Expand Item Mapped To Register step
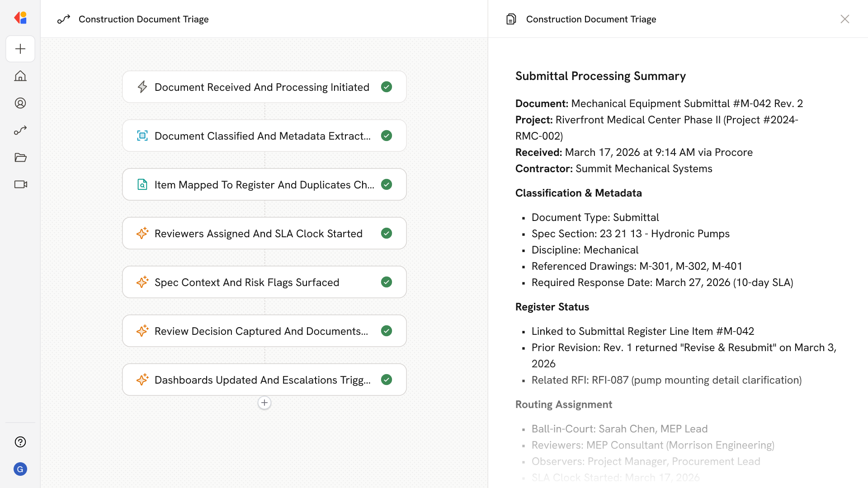 coord(264,184)
